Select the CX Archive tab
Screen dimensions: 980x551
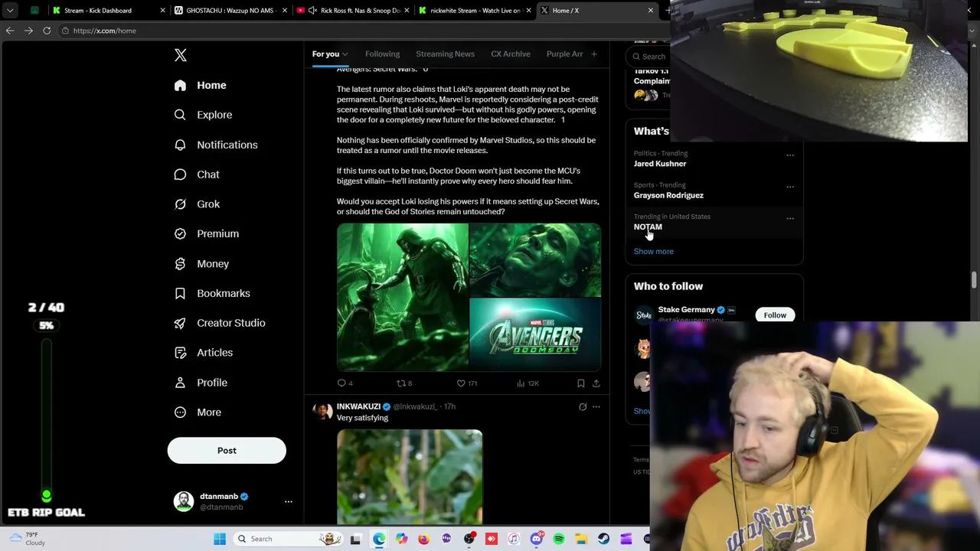tap(511, 54)
